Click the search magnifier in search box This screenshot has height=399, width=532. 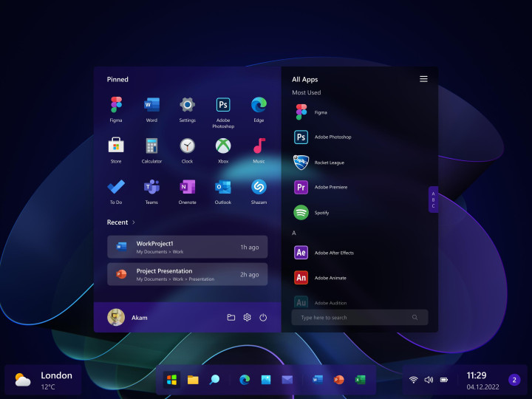point(415,317)
